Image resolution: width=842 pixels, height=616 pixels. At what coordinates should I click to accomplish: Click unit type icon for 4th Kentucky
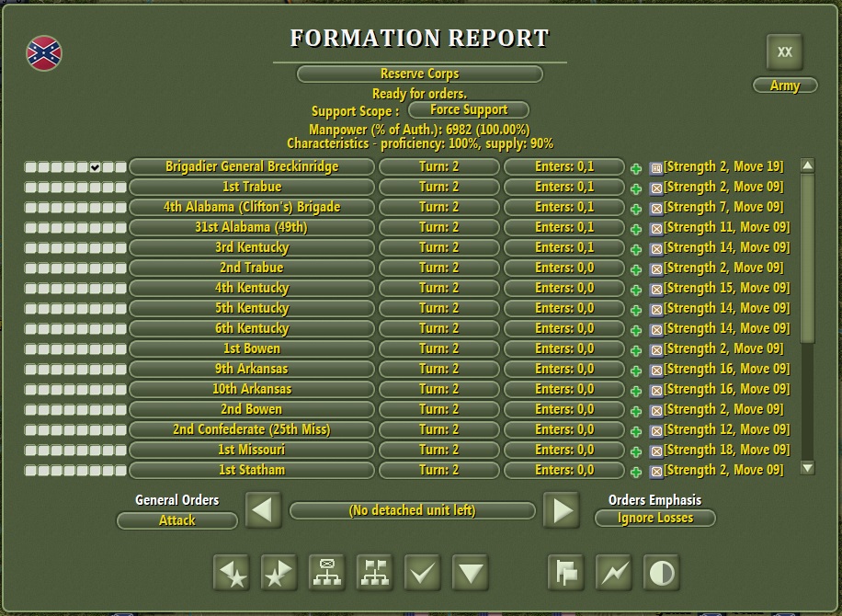tap(656, 290)
